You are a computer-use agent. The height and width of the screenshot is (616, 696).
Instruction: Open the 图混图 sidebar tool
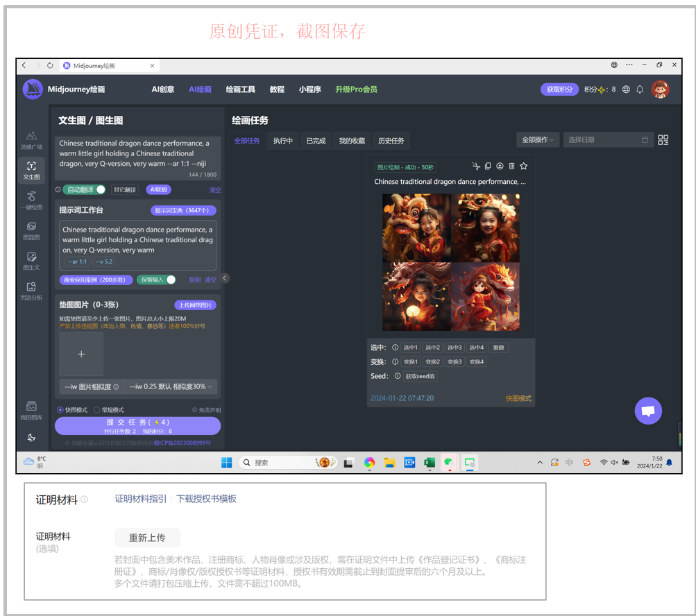coord(31,231)
